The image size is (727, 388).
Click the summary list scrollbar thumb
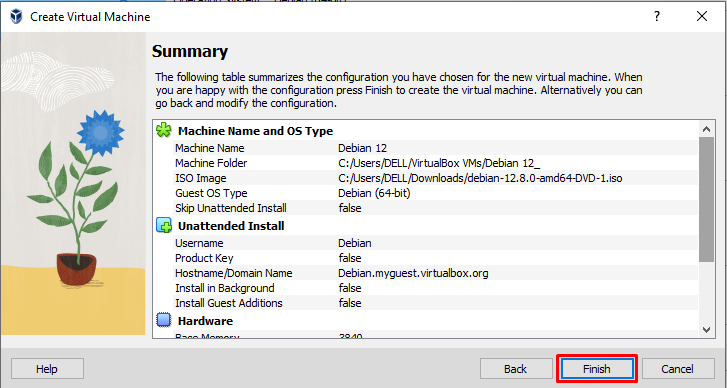click(x=707, y=199)
